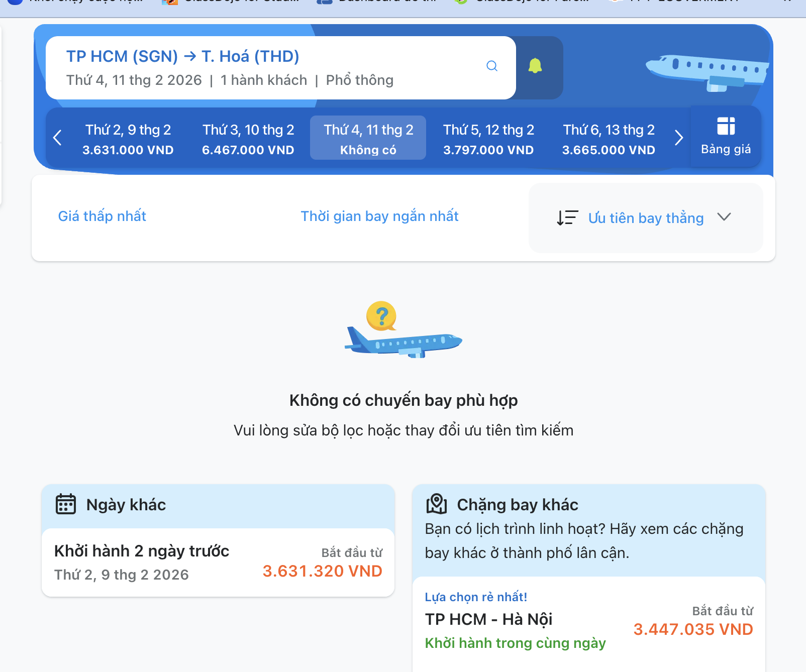The width and height of the screenshot is (806, 672).
Task: Open the Bảng giá price table
Action: click(725, 137)
